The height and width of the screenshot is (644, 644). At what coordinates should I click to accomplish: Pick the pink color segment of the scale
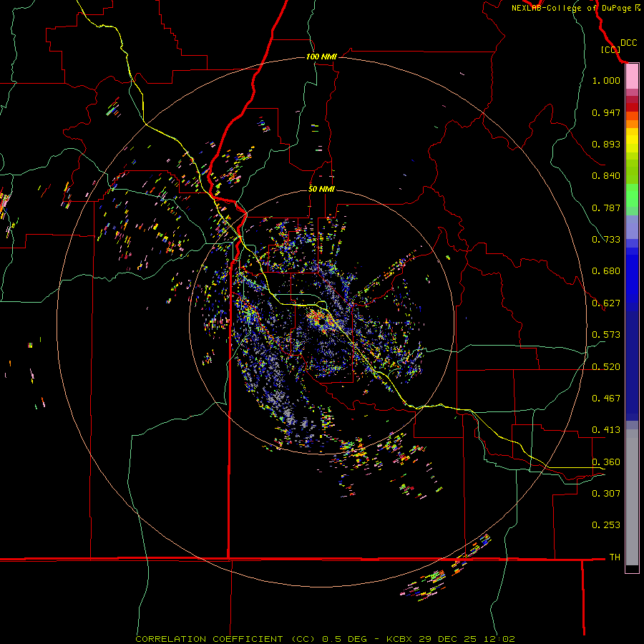tap(632, 77)
